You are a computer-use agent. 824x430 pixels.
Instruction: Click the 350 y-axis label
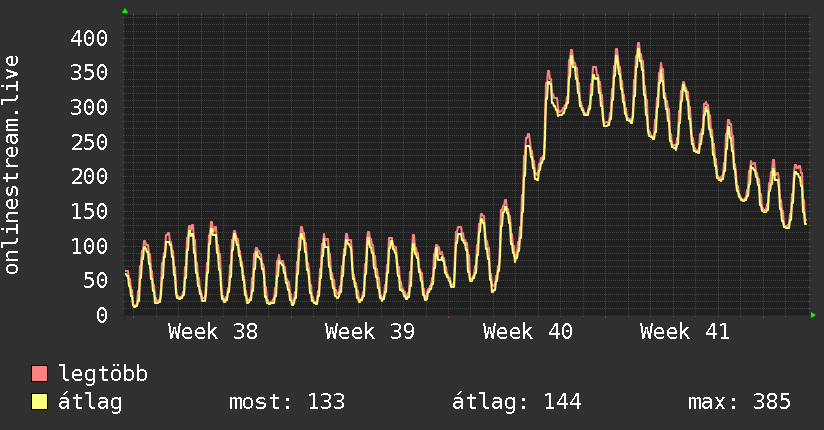(89, 73)
